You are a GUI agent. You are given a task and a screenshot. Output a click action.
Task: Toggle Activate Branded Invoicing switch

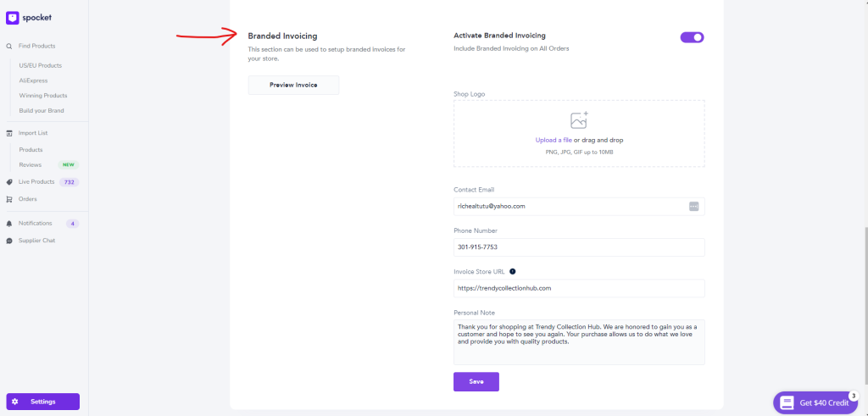pos(692,37)
